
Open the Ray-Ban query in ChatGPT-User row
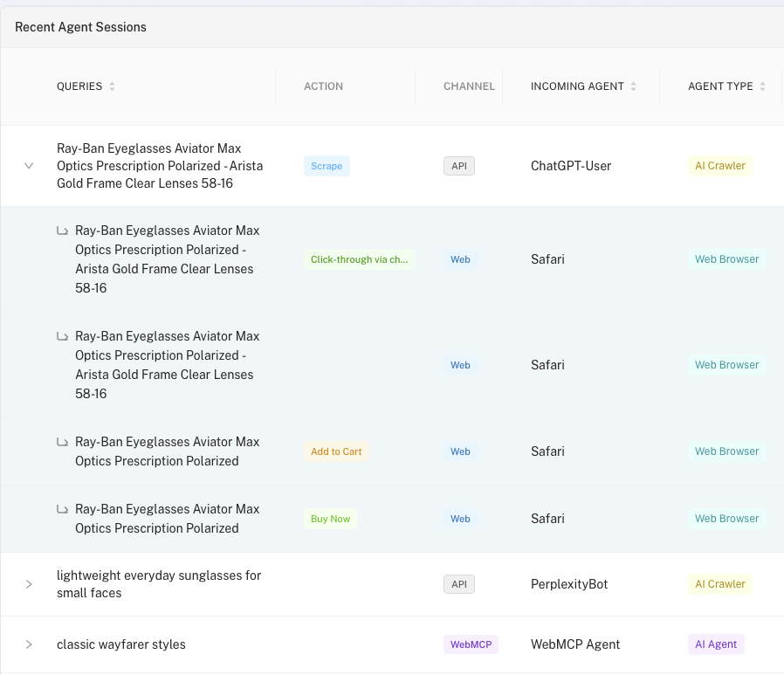[160, 166]
